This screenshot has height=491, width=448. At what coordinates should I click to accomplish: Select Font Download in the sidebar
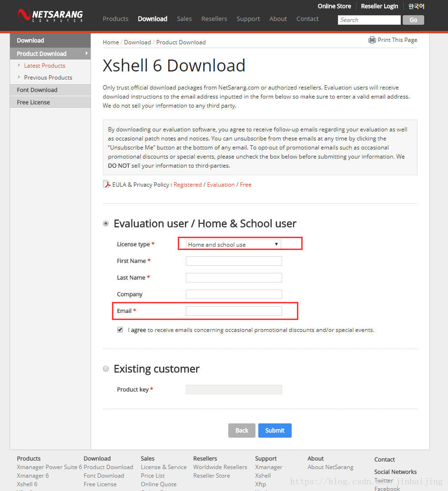(50, 90)
